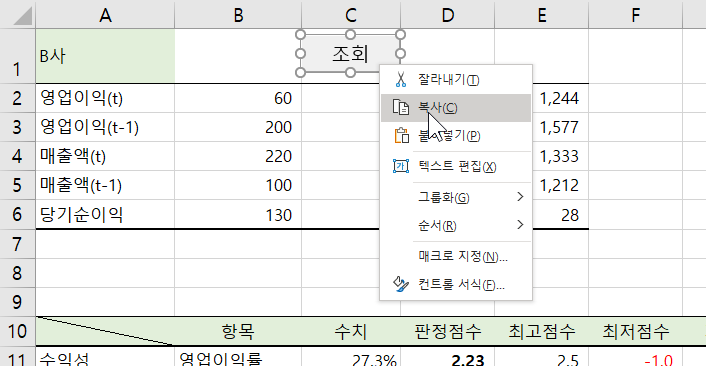This screenshot has height=366, width=706.
Task: Click the cell showing 1,244
Action: tap(560, 98)
